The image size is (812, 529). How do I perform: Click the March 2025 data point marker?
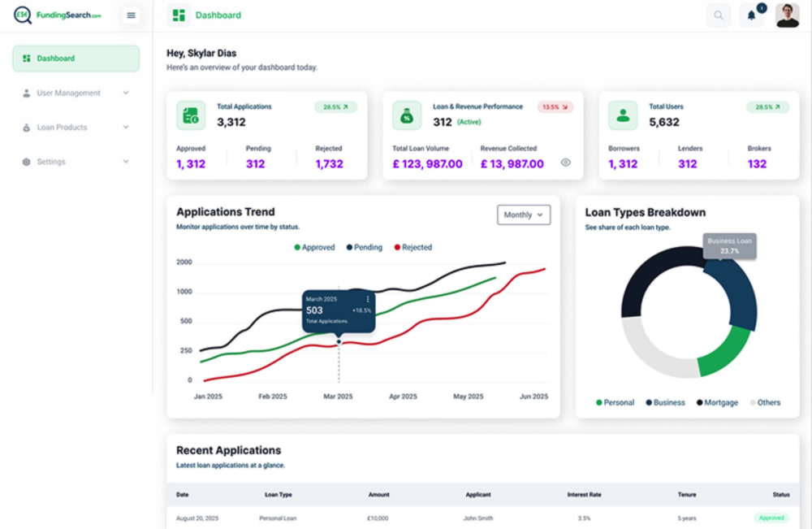coord(339,342)
